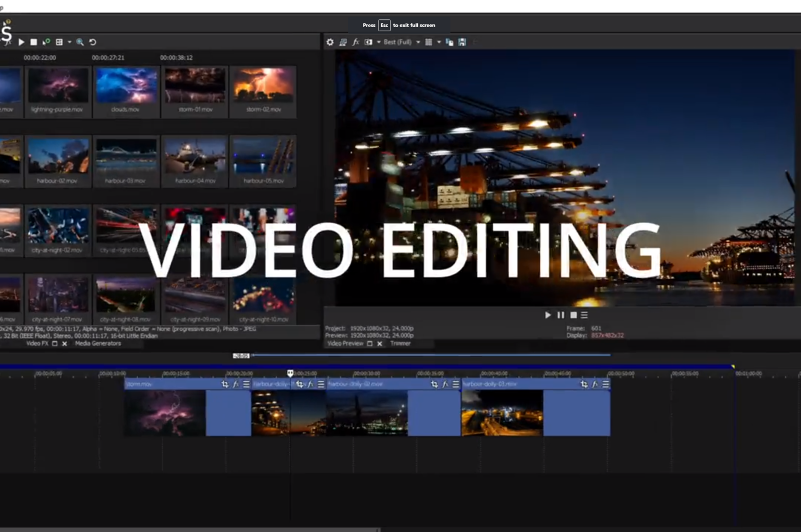This screenshot has width=801, height=532.
Task: Undock the Video FX window
Action: coord(55,344)
